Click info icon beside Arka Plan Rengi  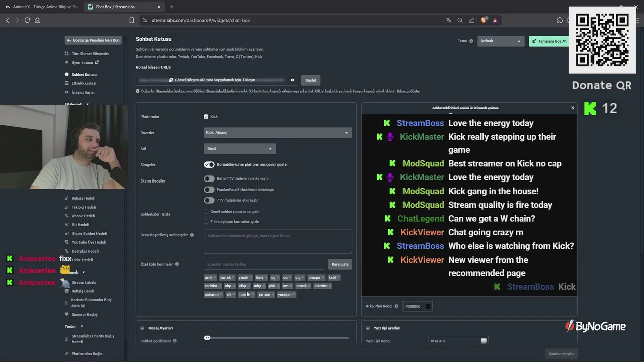pyautogui.click(x=396, y=306)
